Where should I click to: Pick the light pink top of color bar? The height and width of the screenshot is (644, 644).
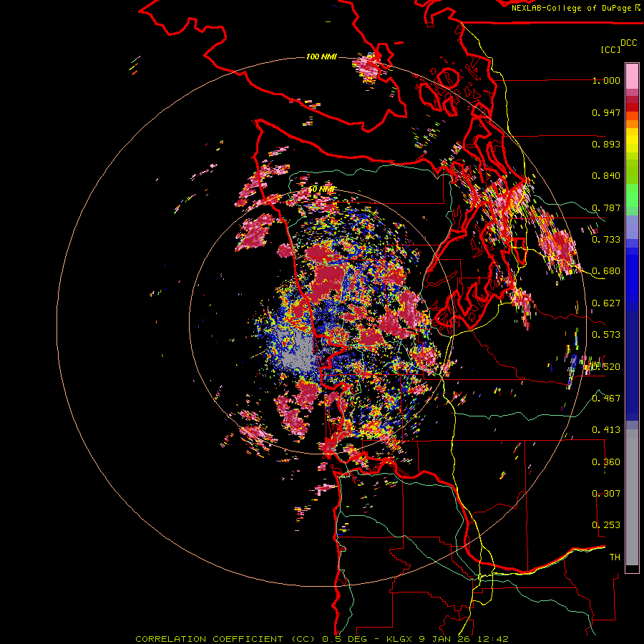pos(632,76)
